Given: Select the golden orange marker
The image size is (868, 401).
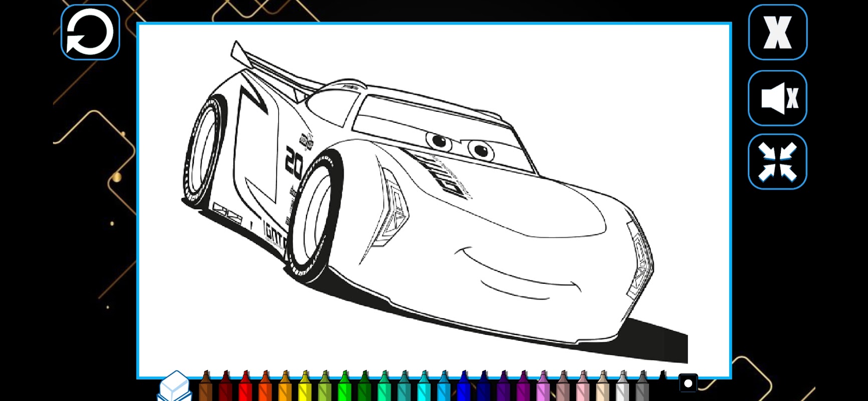Looking at the screenshot, I should click(285, 386).
